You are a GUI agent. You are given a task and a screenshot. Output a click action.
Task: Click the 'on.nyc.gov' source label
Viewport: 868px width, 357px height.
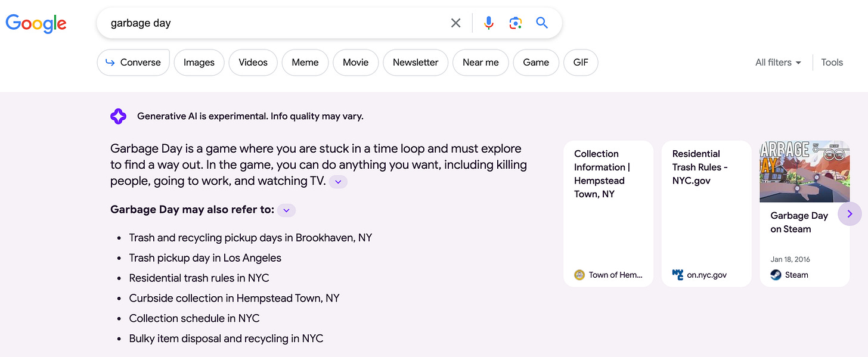pos(707,275)
